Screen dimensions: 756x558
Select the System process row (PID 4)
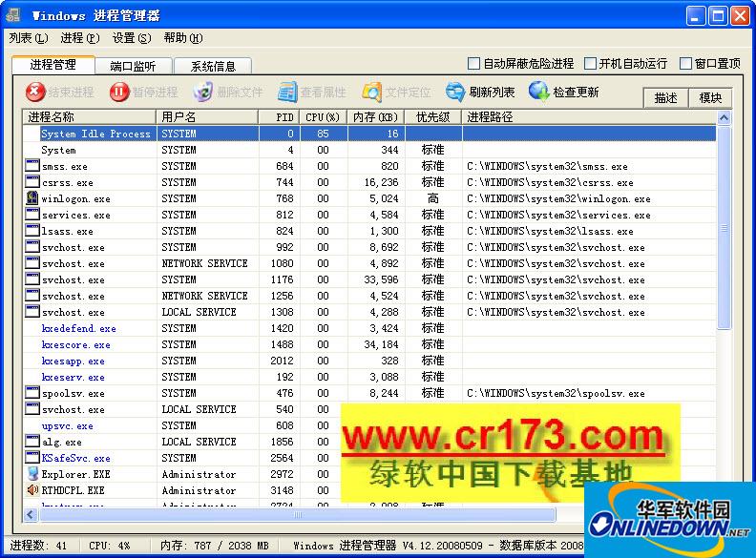[369, 150]
